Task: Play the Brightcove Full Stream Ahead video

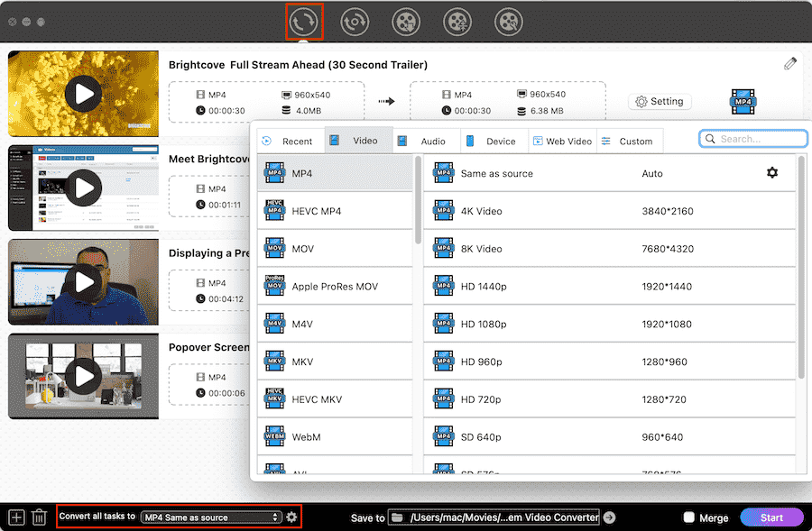Action: (83, 94)
